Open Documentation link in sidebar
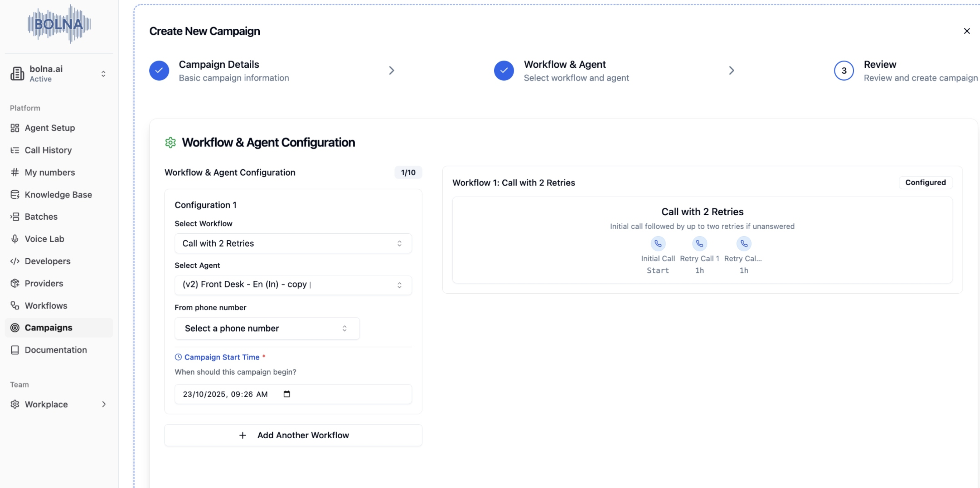This screenshot has height=488, width=980. [x=55, y=350]
